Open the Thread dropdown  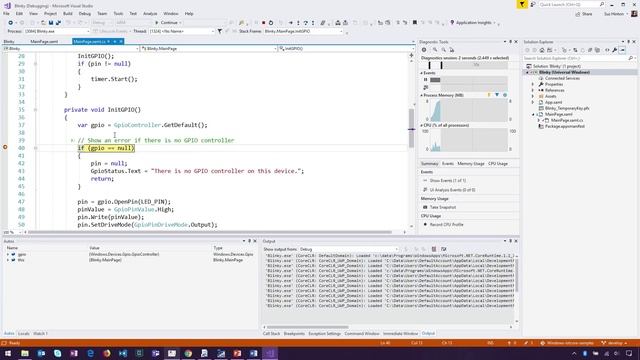coord(181,31)
